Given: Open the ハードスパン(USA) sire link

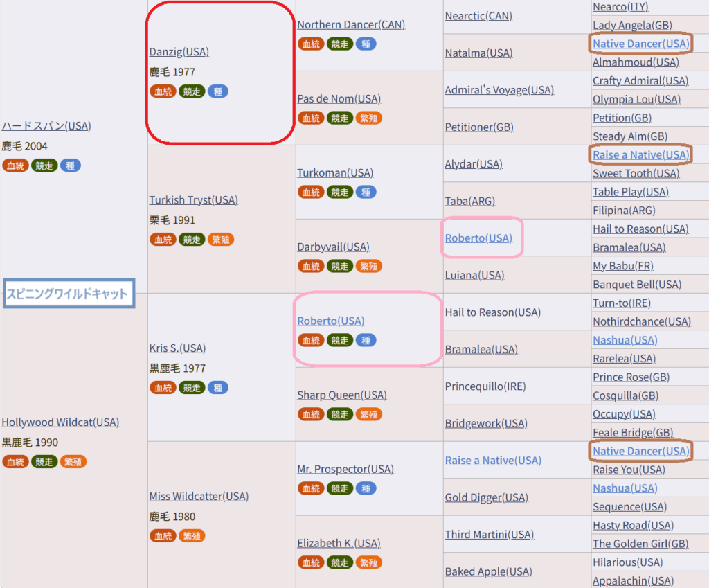Looking at the screenshot, I should coord(46,126).
